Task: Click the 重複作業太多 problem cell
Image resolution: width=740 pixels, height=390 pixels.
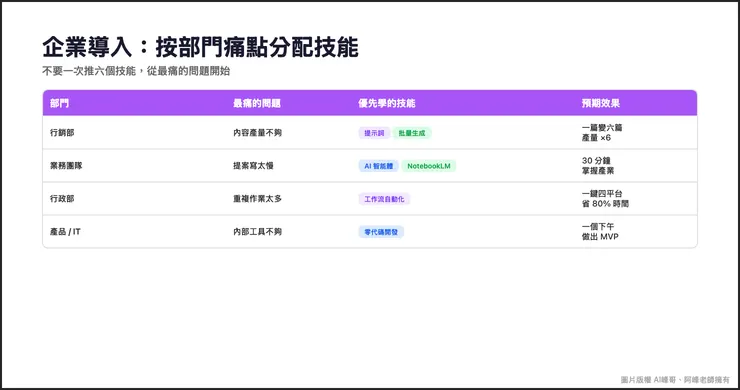Action: (257, 199)
